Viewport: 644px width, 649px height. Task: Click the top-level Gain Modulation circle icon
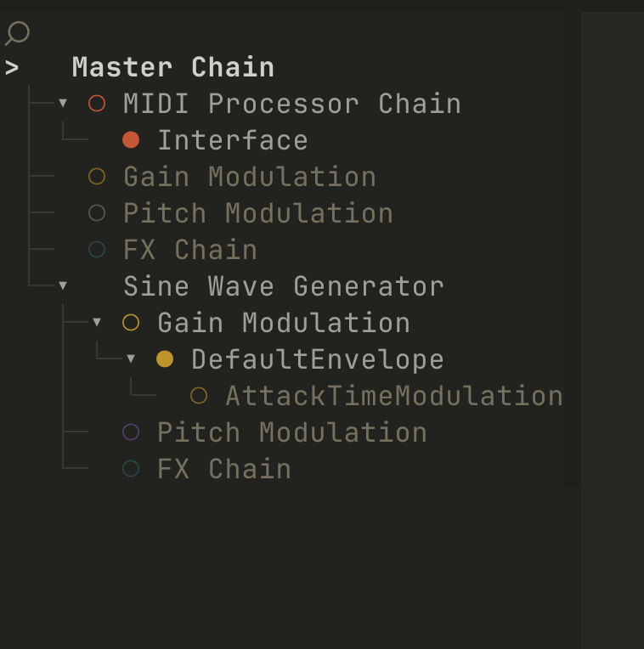(x=97, y=177)
